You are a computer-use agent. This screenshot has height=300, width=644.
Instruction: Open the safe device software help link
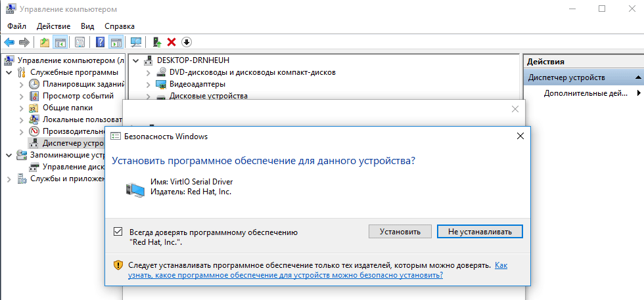(x=309, y=275)
